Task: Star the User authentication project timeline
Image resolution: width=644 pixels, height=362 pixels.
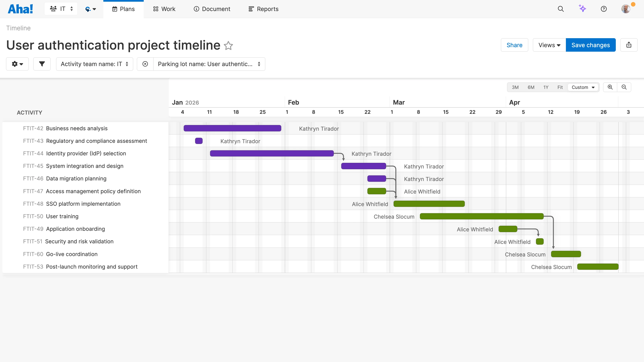Action: pyautogui.click(x=228, y=45)
